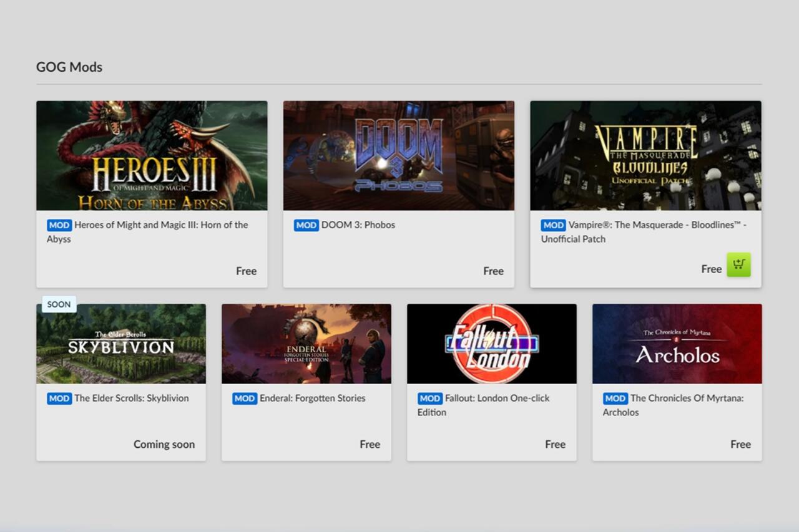Viewport: 799px width, 532px height.
Task: Click the green add-to-cart icon button
Action: (738, 265)
